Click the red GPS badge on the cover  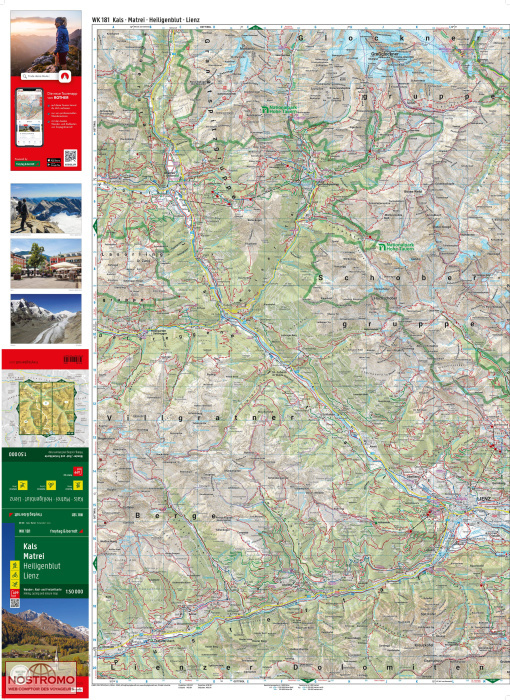pos(15,593)
